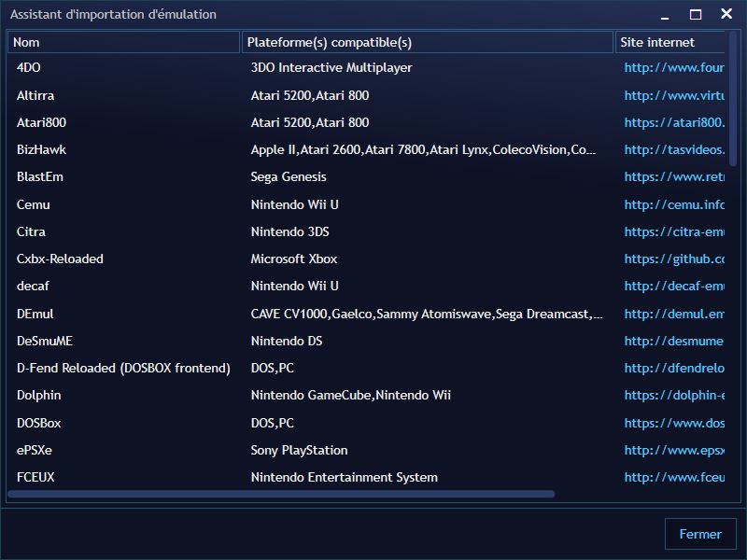Open the 4DO website link
Image resolution: width=747 pixels, height=560 pixels.
point(674,67)
